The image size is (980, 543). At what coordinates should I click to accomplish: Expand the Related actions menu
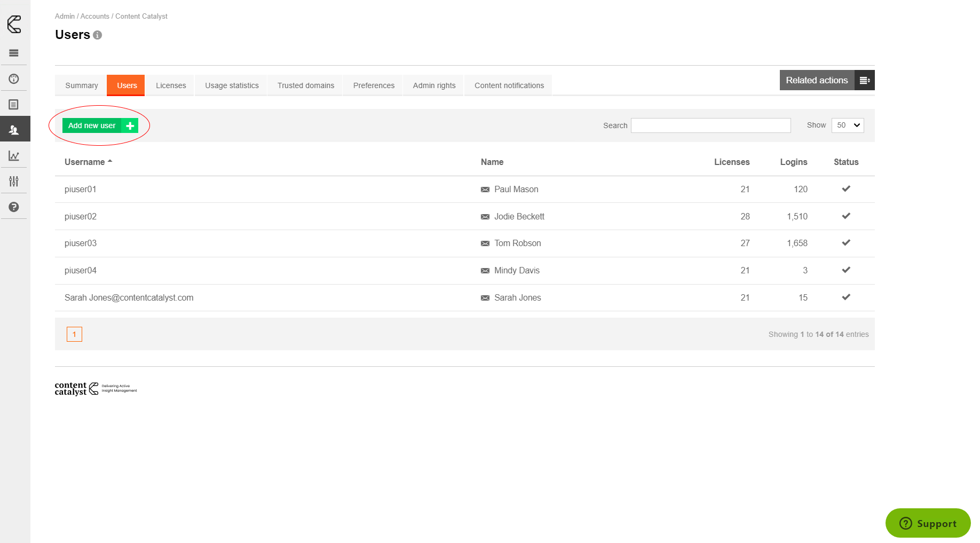tap(827, 80)
